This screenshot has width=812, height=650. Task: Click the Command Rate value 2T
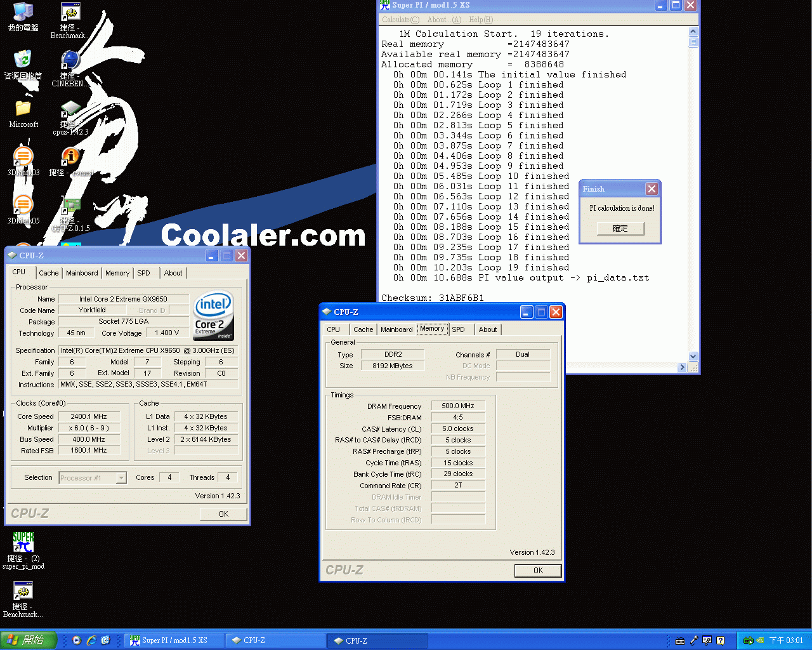(458, 485)
